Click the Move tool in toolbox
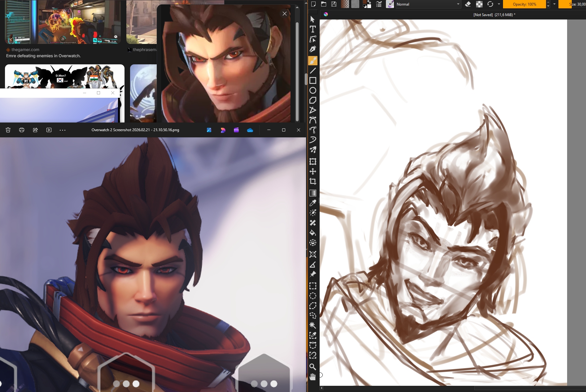The height and width of the screenshot is (392, 586). click(x=313, y=172)
